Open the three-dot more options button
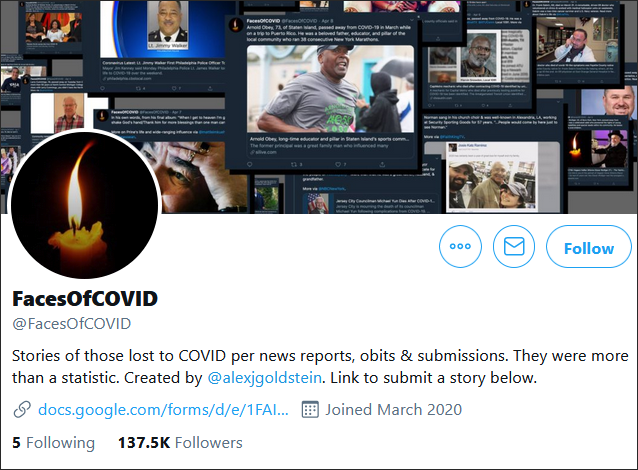Image resolution: width=638 pixels, height=470 pixels. pos(460,246)
